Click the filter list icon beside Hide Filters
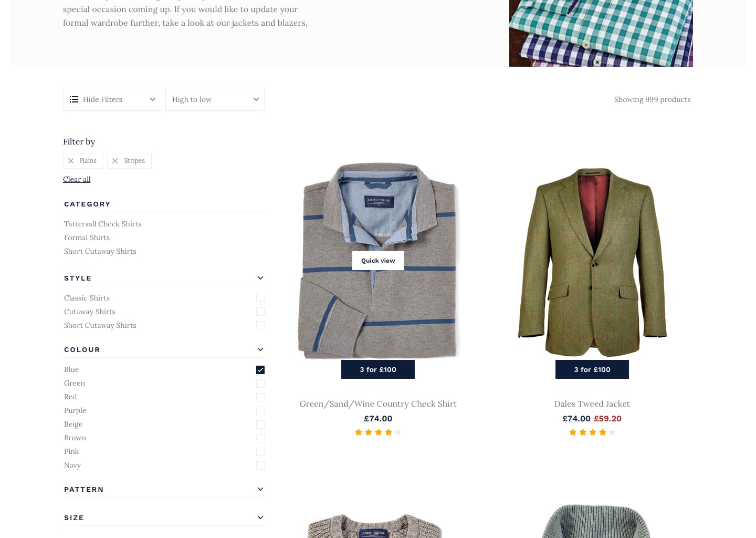 click(x=74, y=99)
